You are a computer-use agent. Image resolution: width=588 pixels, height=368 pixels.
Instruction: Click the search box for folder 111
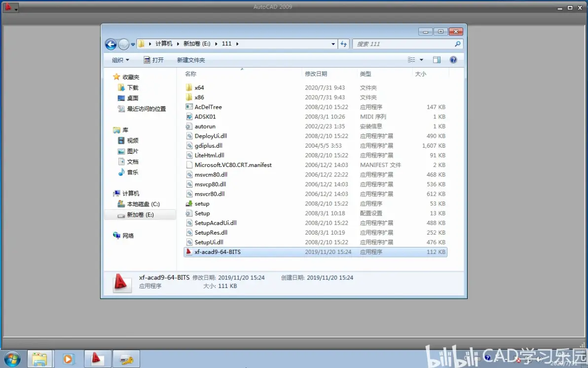point(407,44)
